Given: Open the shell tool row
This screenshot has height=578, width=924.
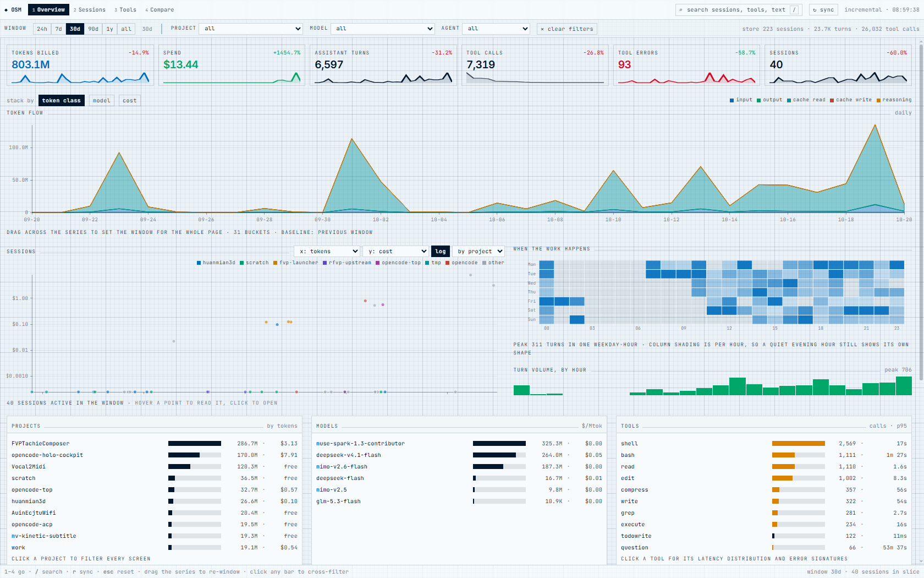Looking at the screenshot, I should coord(764,443).
